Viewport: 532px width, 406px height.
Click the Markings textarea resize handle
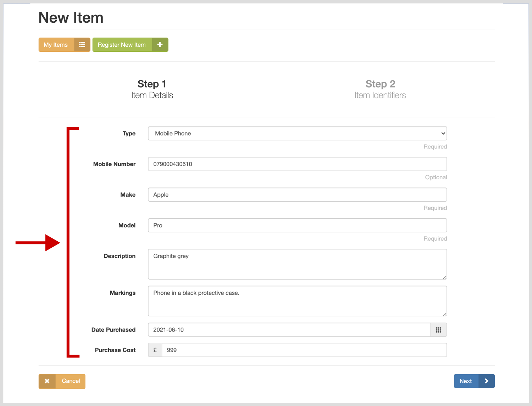tap(444, 314)
